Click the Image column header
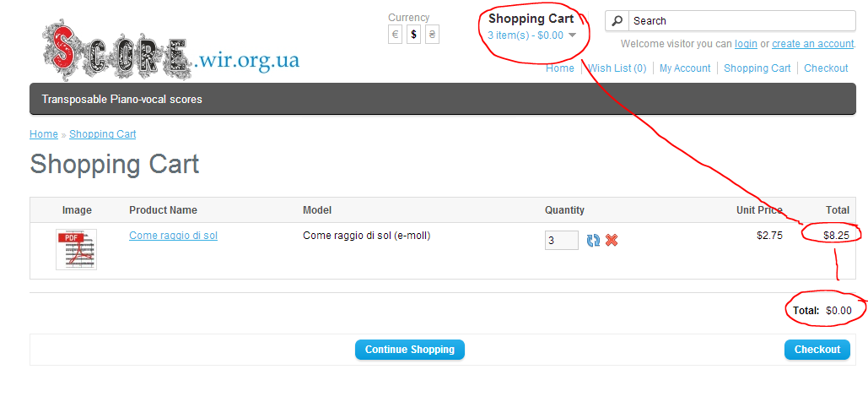 click(x=77, y=210)
